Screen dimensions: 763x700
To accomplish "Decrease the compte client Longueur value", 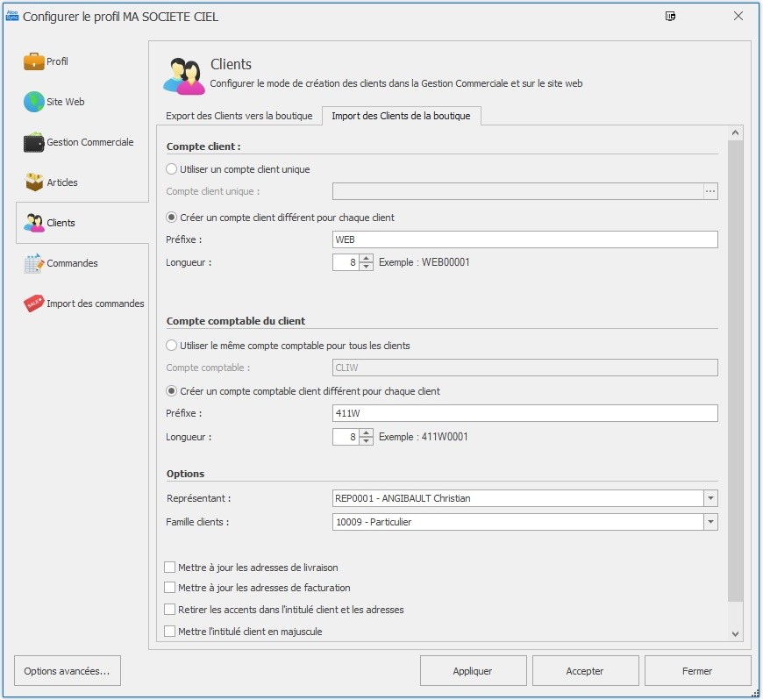I will click(x=367, y=267).
